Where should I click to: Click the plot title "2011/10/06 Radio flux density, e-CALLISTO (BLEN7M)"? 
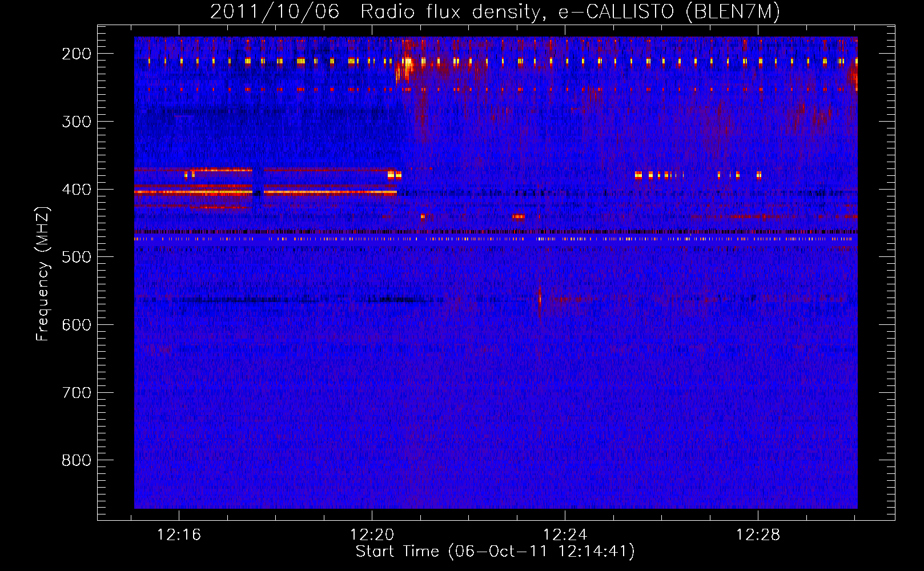tap(495, 11)
